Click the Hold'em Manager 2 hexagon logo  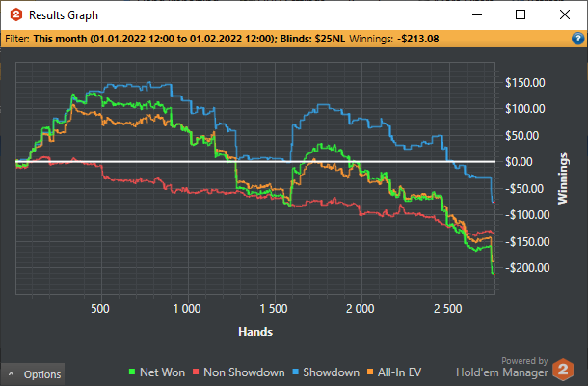(x=563, y=369)
